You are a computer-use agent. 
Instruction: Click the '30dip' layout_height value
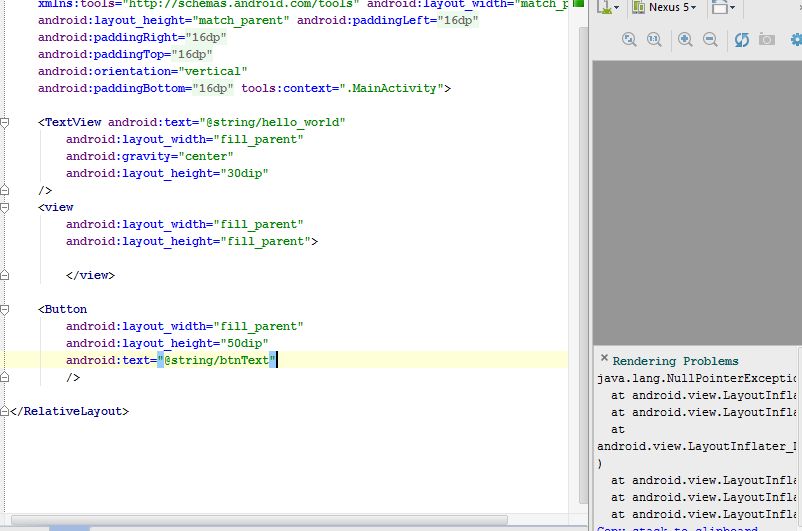tap(244, 173)
